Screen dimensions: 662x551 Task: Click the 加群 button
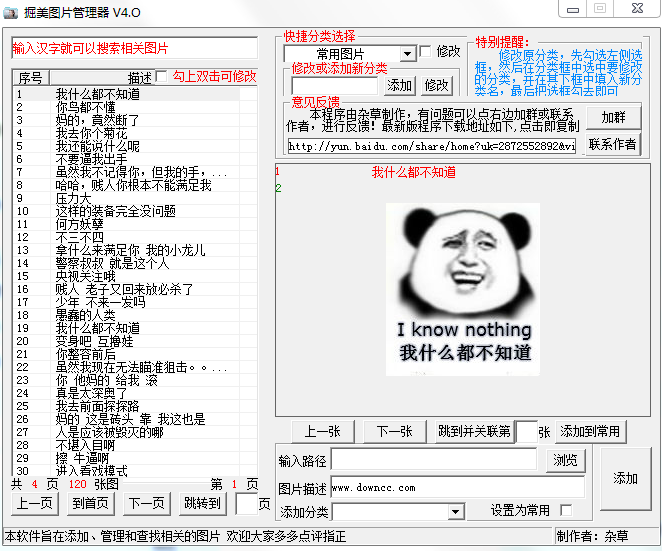[613, 117]
